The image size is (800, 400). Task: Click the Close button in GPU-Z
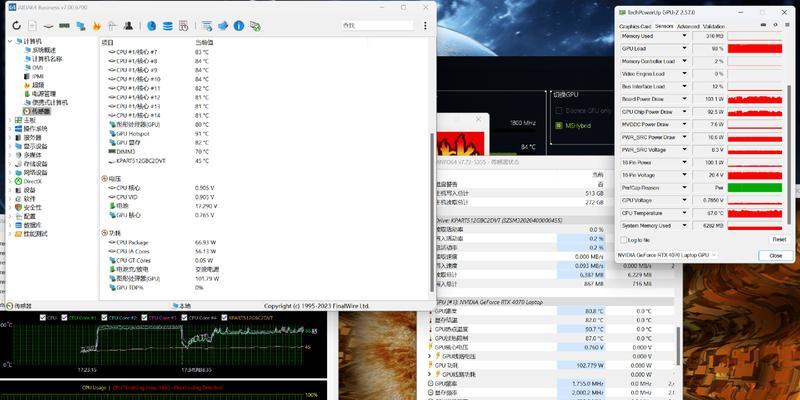pyautogui.click(x=776, y=255)
